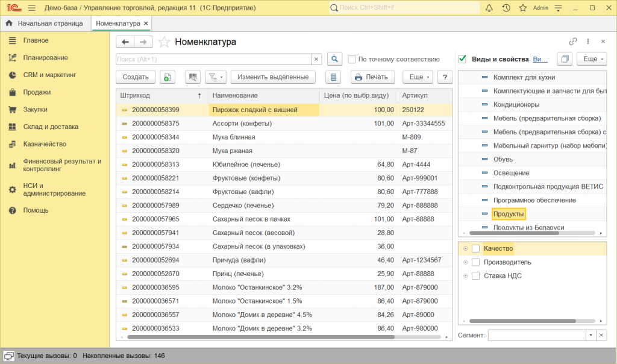Expand the Еще menu next to Печать
Image resolution: width=617 pixels, height=364 pixels.
pyautogui.click(x=417, y=77)
